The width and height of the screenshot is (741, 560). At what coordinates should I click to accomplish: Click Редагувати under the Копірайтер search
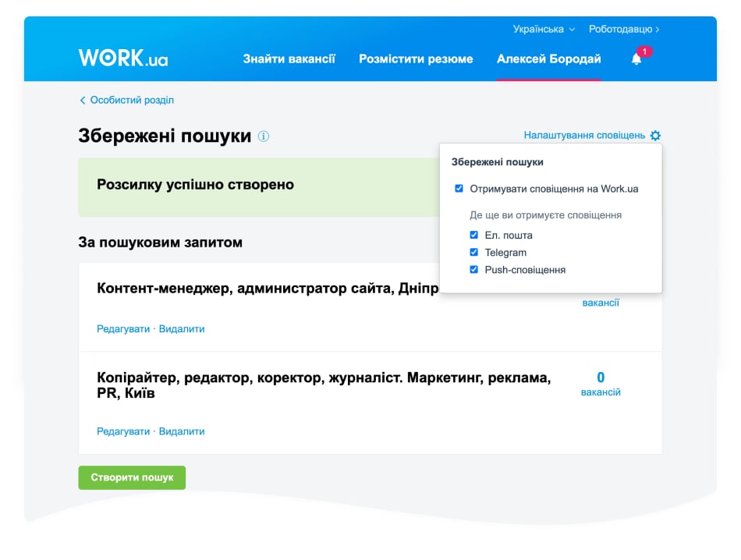tap(123, 431)
